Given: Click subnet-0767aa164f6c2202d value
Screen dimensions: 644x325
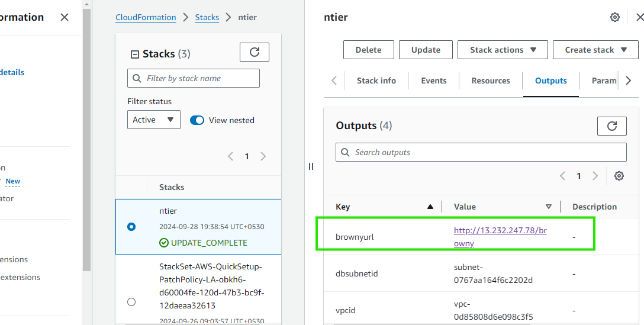Looking at the screenshot, I should coord(493,273).
